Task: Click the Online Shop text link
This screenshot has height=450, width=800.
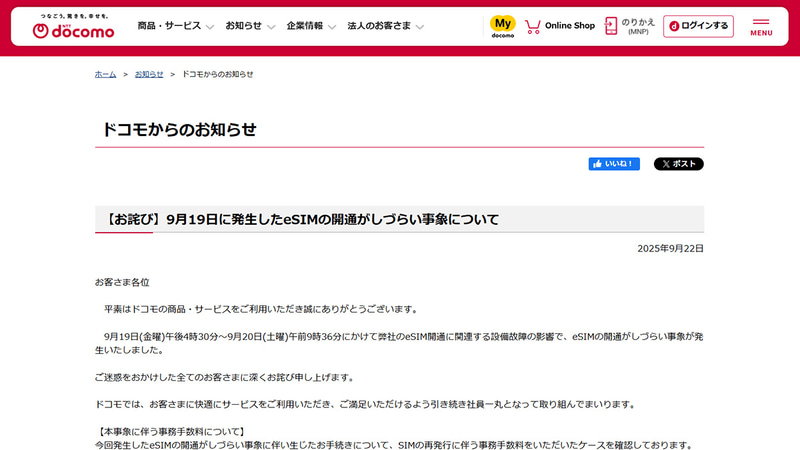Action: coord(570,26)
